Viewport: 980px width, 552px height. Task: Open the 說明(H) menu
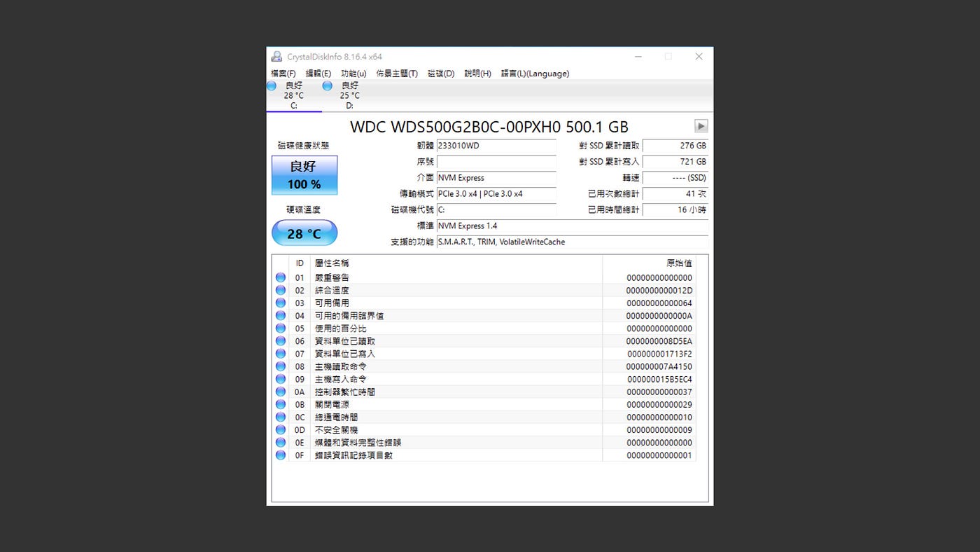[478, 74]
